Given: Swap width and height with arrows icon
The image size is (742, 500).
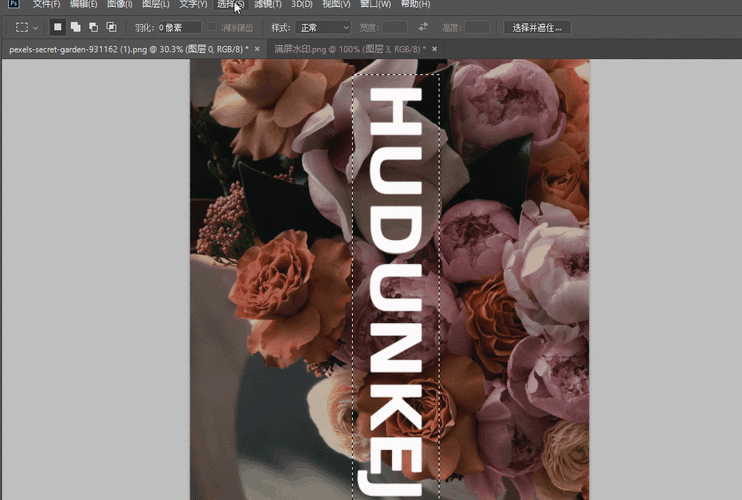Looking at the screenshot, I should 423,27.
